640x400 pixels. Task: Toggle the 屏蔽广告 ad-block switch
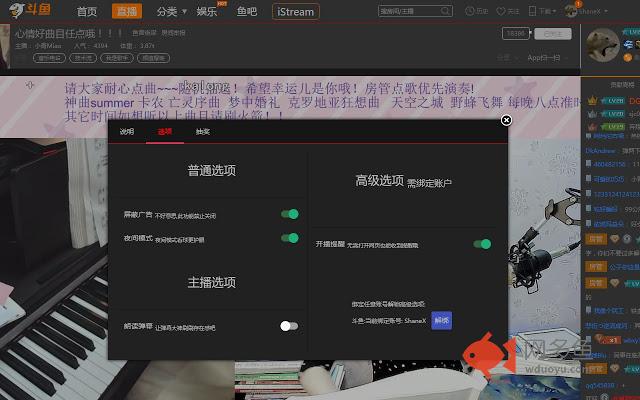click(x=290, y=214)
